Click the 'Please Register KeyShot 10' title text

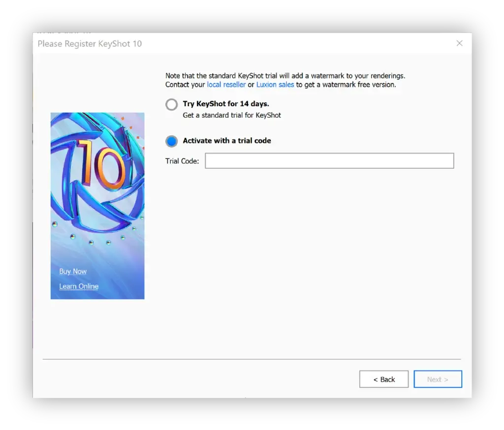(90, 44)
